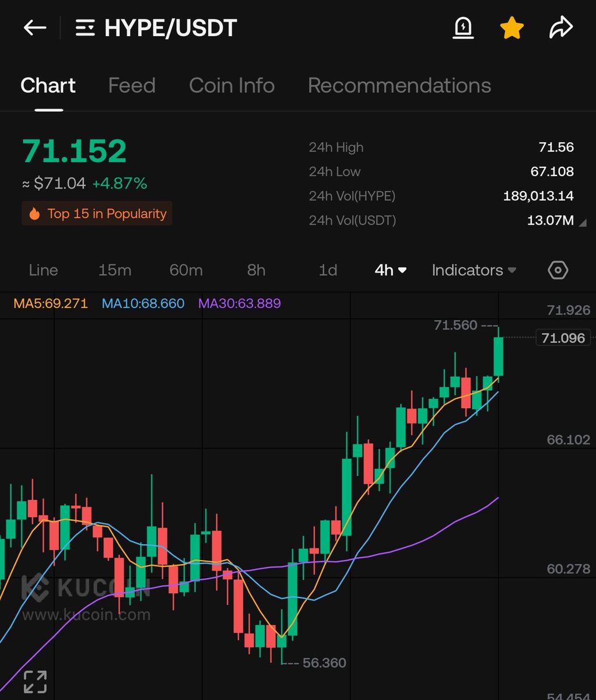Tap the 71.560 high marker label
Screen dimensions: 596x700
[x=455, y=325]
